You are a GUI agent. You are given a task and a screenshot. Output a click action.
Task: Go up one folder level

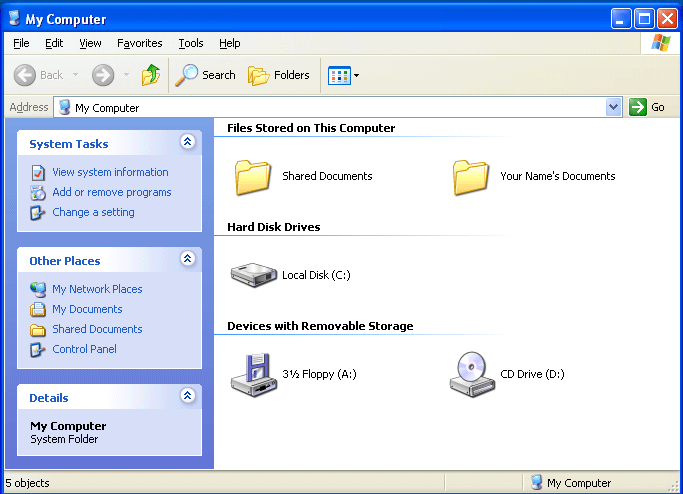coord(151,75)
